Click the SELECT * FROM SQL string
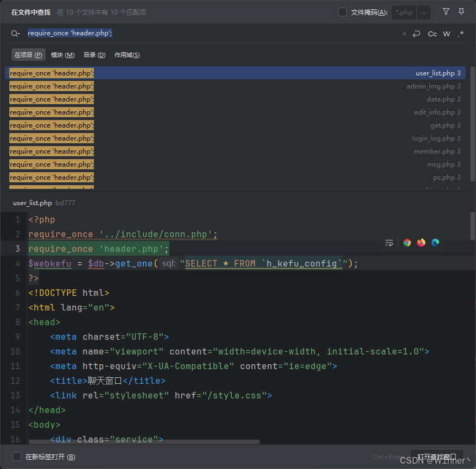The image size is (476, 469). pos(264,263)
